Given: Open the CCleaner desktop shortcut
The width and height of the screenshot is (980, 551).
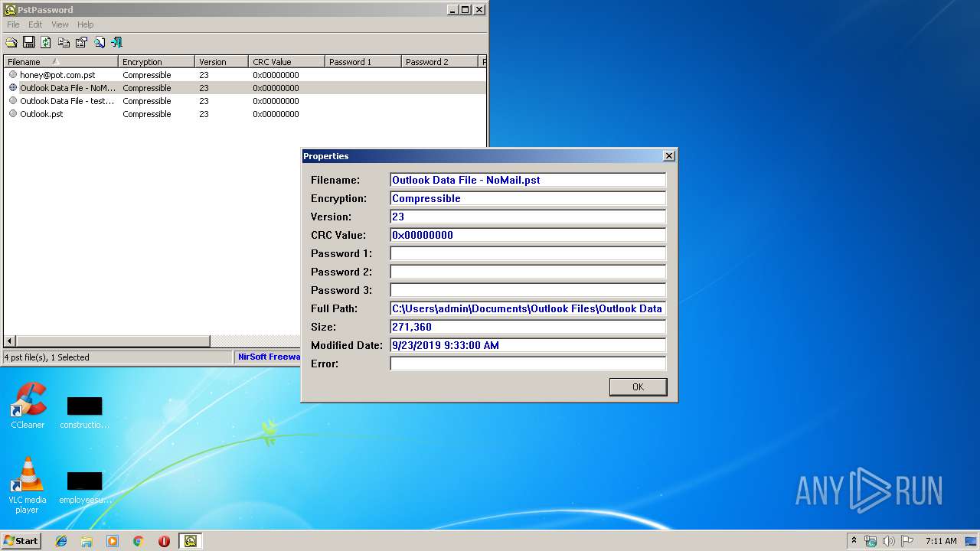Looking at the screenshot, I should tap(28, 406).
